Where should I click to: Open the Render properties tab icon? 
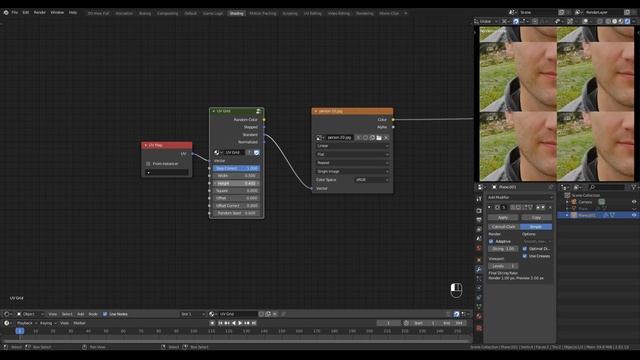pyautogui.click(x=479, y=211)
